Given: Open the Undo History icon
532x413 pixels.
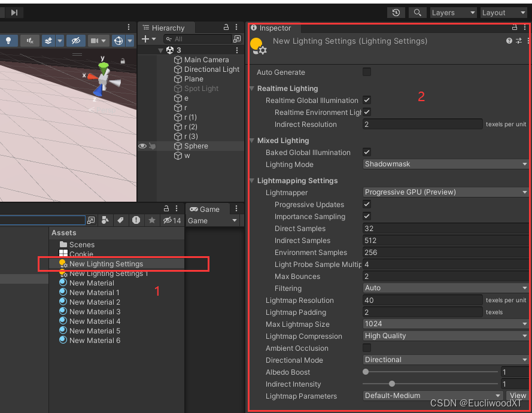Looking at the screenshot, I should click(396, 13).
